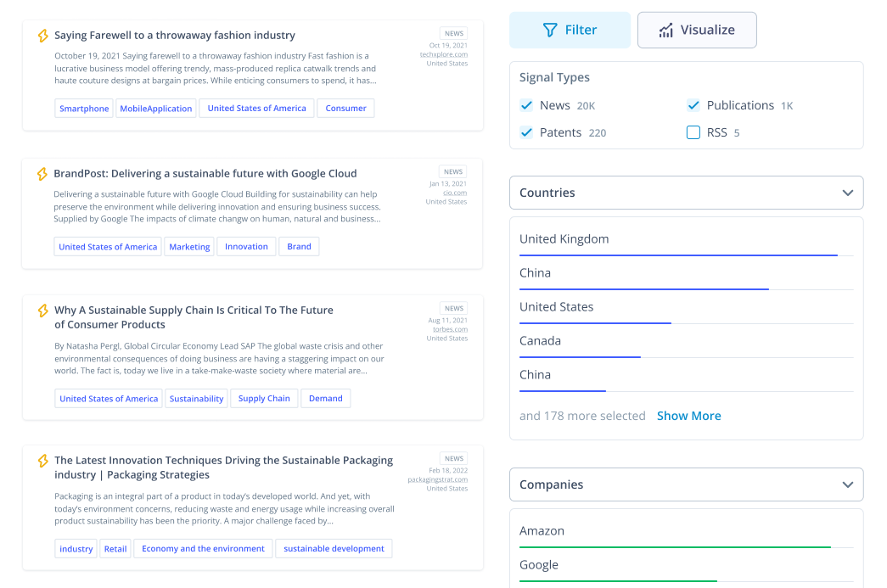Uncheck the News signal type checkbox

tap(526, 105)
